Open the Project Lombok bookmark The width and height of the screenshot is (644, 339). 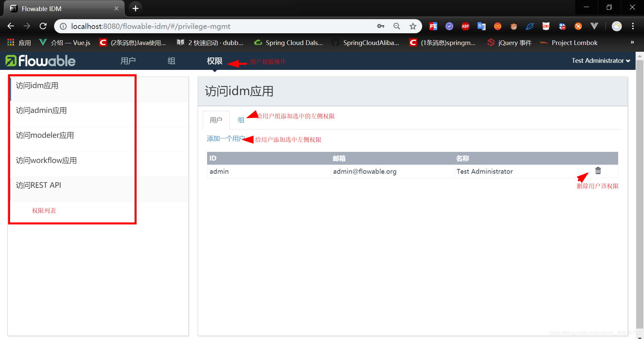pyautogui.click(x=569, y=43)
